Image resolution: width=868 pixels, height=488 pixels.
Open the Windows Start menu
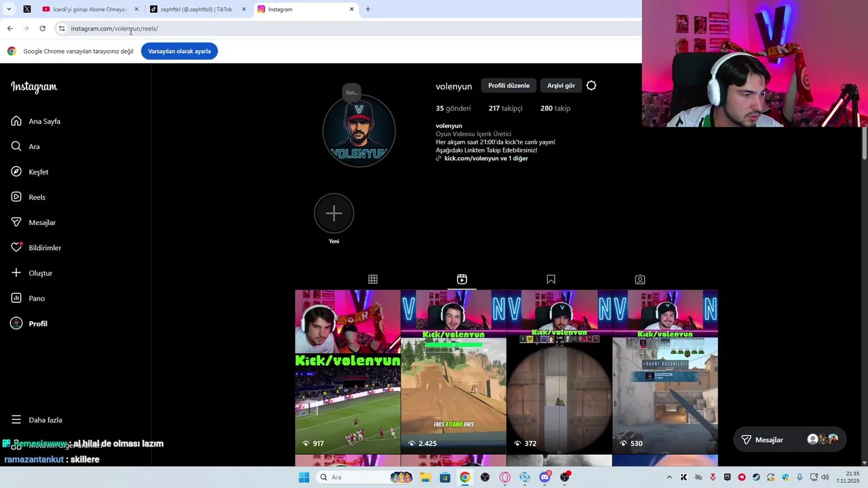[x=304, y=477]
